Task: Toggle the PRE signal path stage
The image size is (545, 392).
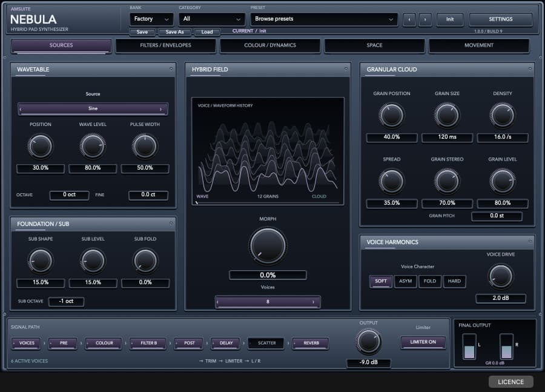Action: 63,343
